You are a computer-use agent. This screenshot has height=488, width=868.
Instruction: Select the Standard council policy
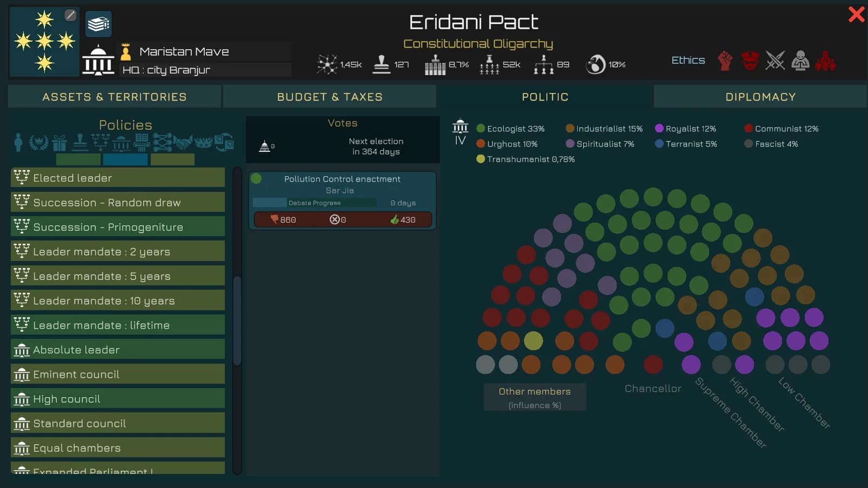click(x=118, y=423)
